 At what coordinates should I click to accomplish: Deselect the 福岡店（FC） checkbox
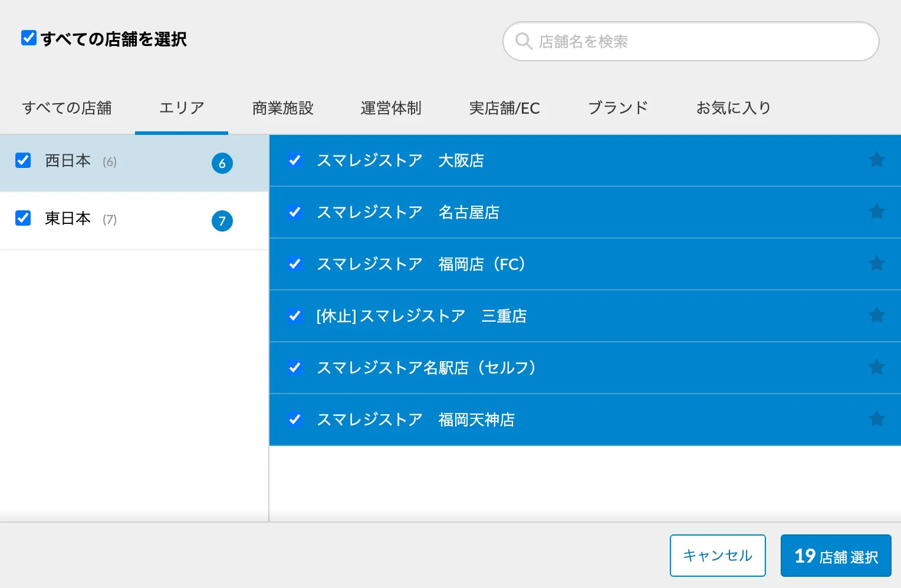click(x=295, y=264)
